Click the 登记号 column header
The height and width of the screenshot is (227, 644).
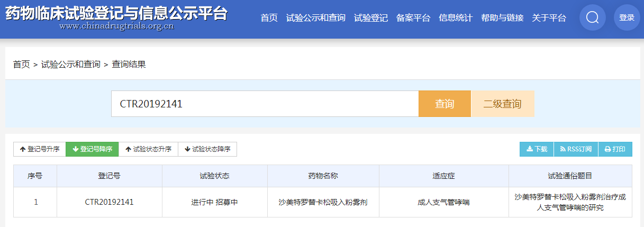[x=109, y=176]
